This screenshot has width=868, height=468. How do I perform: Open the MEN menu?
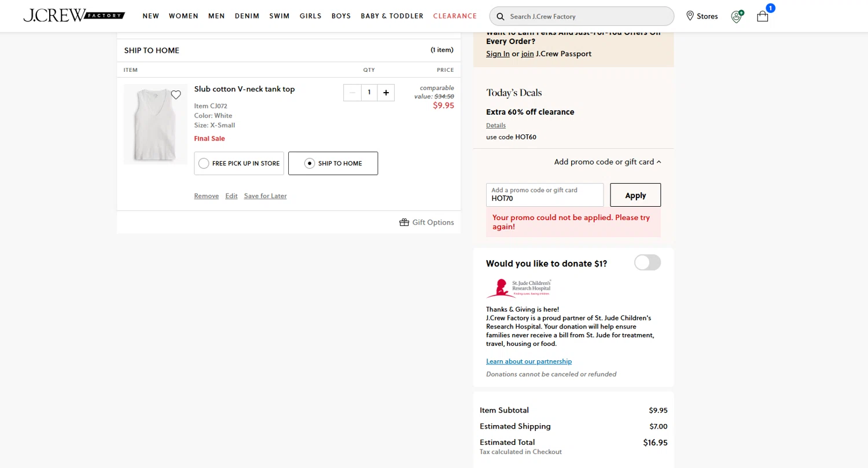tap(216, 16)
